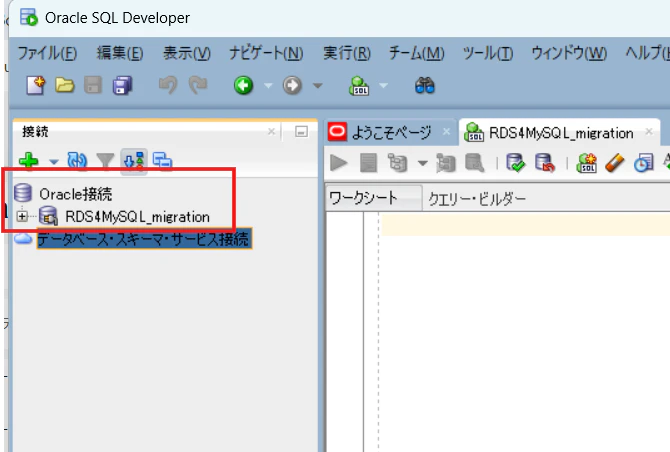The image size is (670, 452).
Task: Open SQL History with clock icon
Action: click(x=644, y=163)
